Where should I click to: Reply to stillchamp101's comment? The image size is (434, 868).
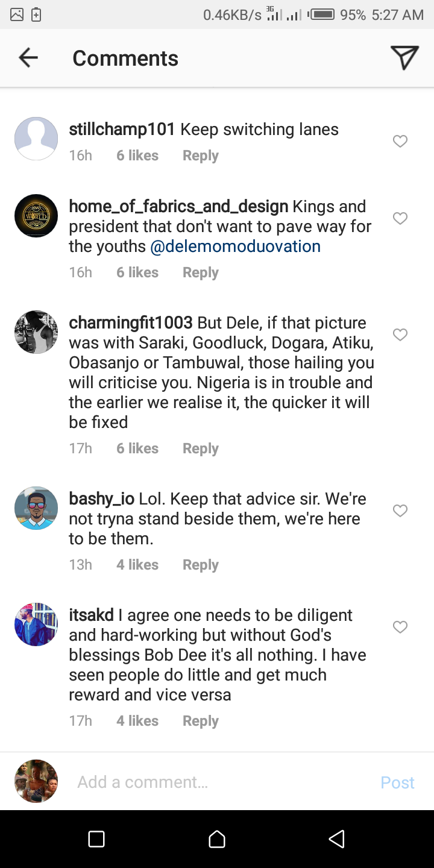[200, 156]
